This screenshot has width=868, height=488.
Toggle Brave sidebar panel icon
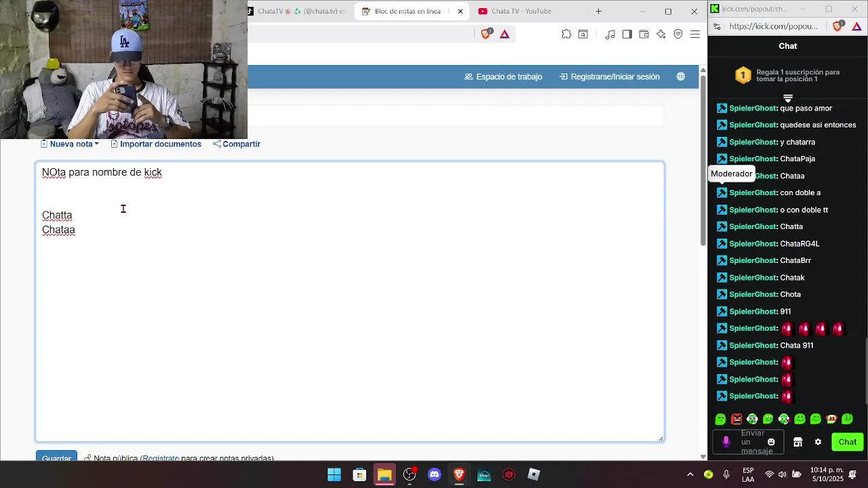point(627,35)
